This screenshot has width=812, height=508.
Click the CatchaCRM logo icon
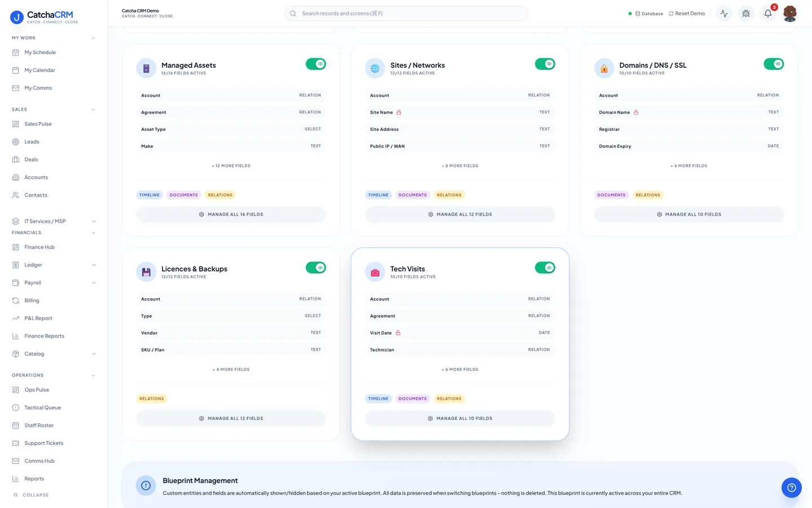click(x=17, y=17)
